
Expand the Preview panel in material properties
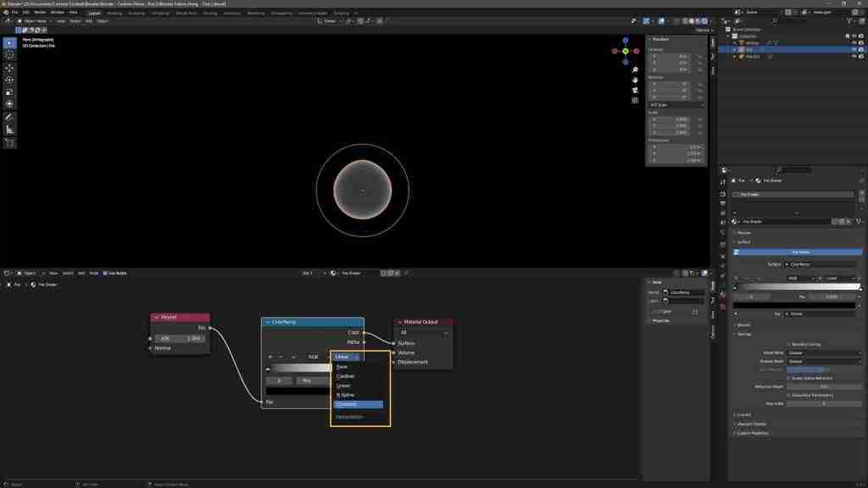coord(743,232)
